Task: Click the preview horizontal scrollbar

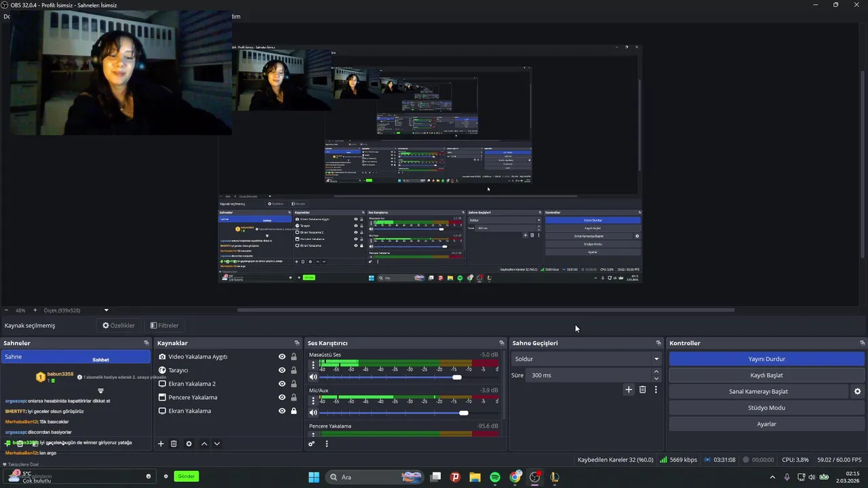Action: [x=486, y=310]
